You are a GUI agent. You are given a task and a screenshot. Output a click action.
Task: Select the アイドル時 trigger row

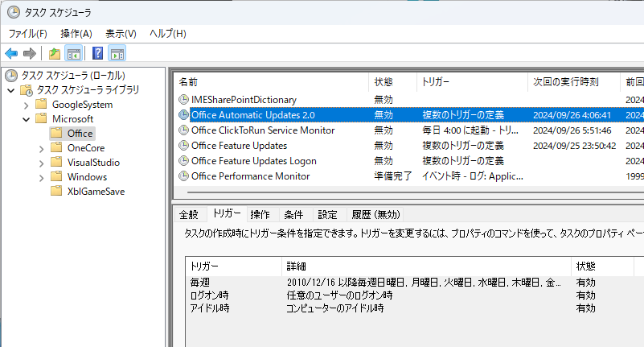[415, 308]
